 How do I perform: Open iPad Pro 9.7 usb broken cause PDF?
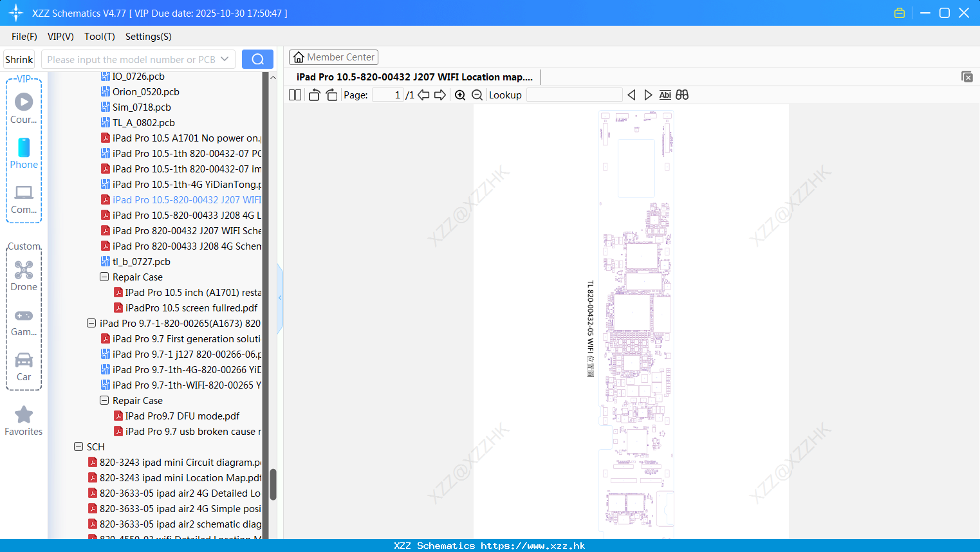click(187, 432)
